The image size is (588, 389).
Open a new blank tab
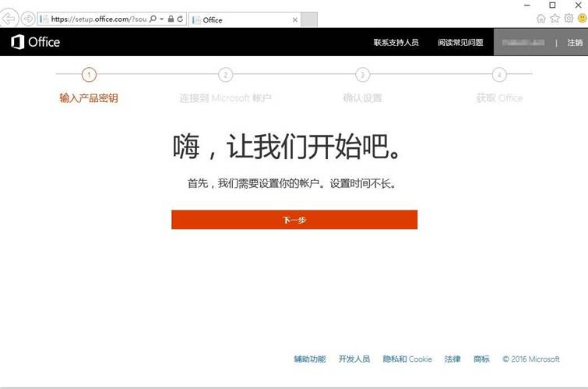click(x=309, y=19)
